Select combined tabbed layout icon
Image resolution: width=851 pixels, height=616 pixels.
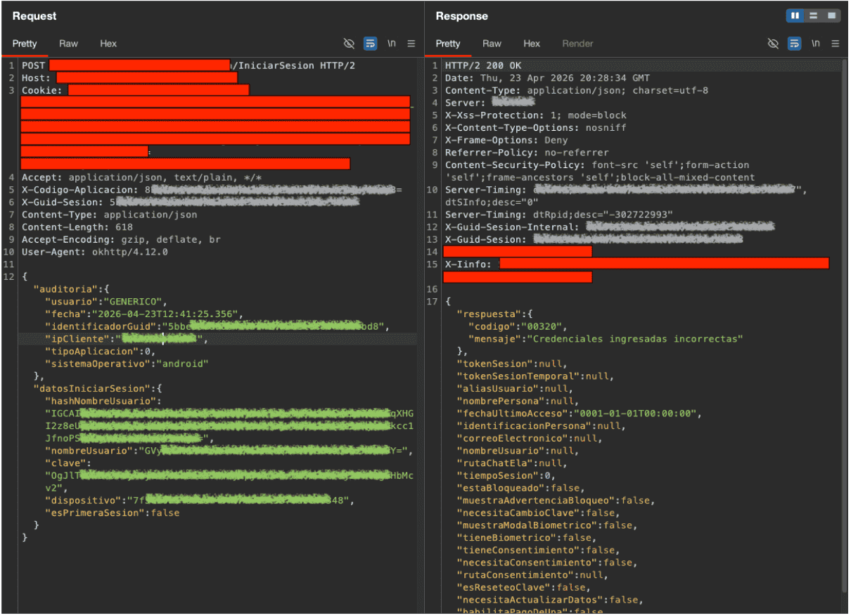pos(831,15)
